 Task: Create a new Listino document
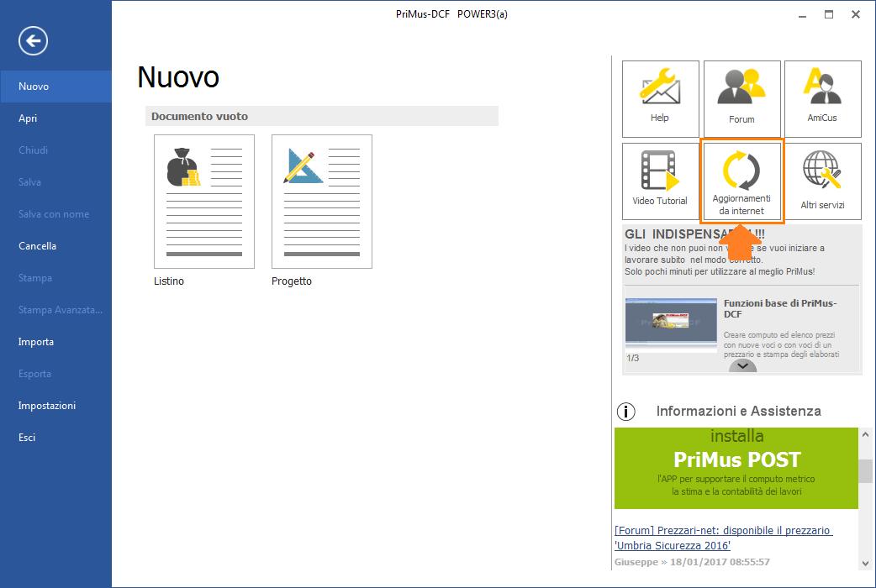(204, 202)
